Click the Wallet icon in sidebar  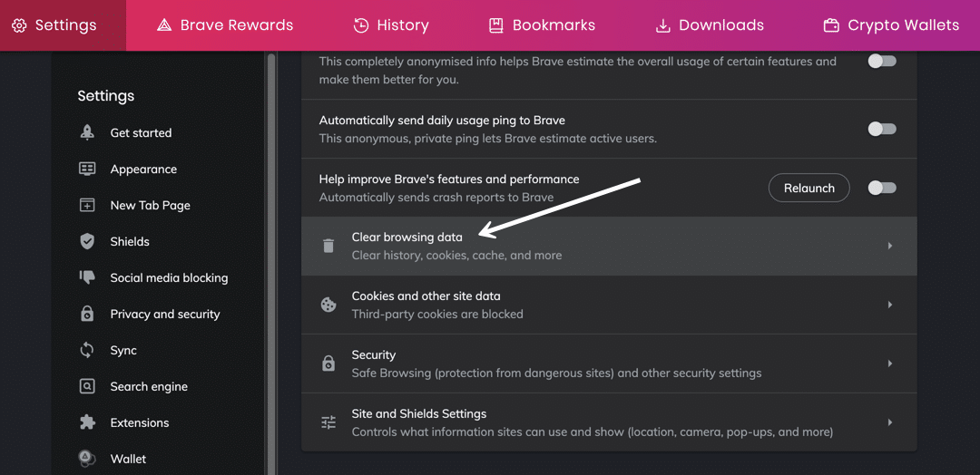(87, 459)
